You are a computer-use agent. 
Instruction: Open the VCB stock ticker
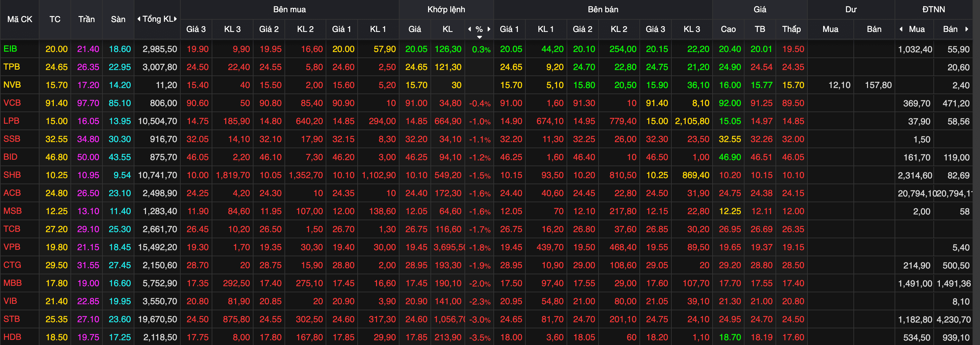pos(12,103)
